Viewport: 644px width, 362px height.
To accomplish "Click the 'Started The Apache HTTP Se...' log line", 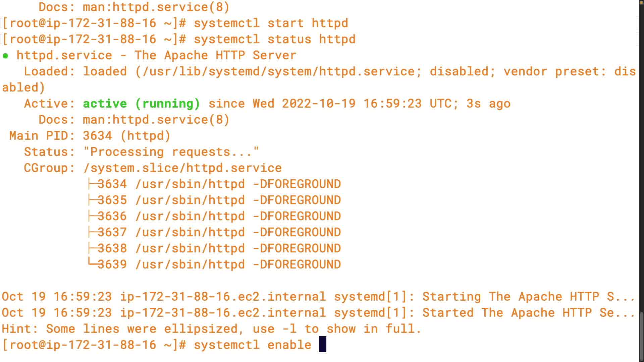I will 528,313.
